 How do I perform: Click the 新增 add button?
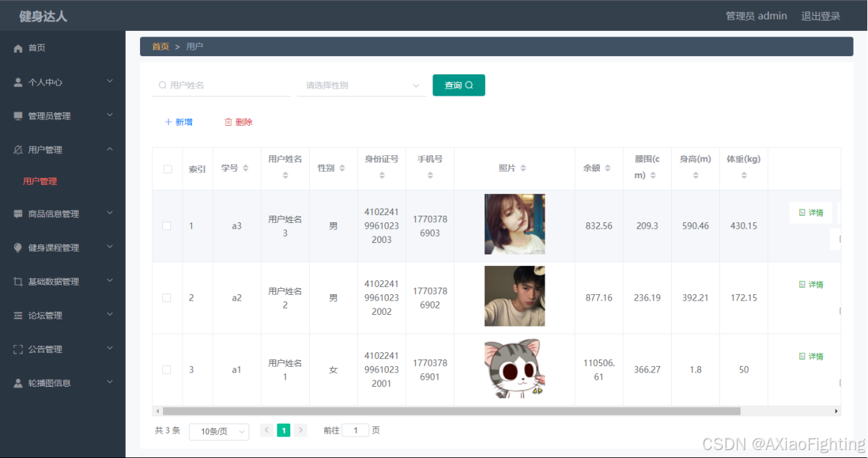179,122
